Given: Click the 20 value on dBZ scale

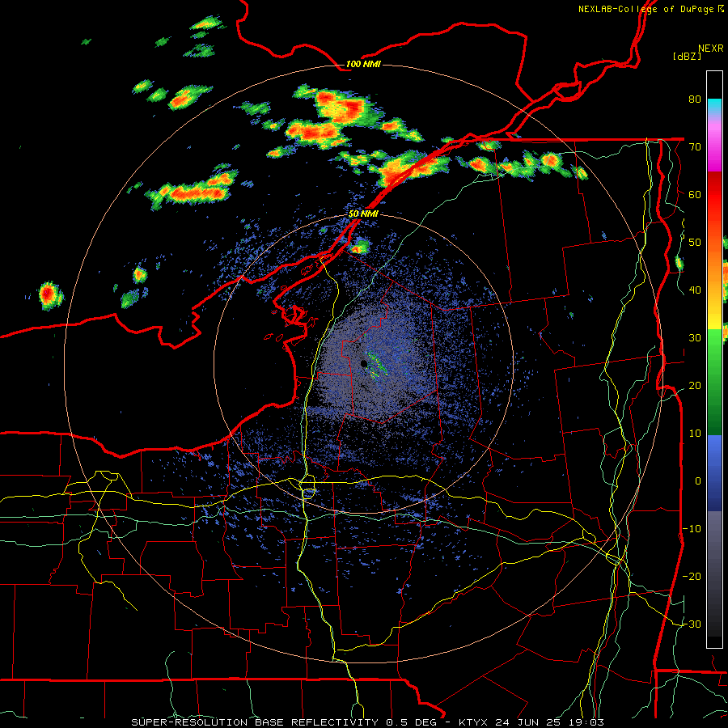Looking at the screenshot, I should click(695, 386).
